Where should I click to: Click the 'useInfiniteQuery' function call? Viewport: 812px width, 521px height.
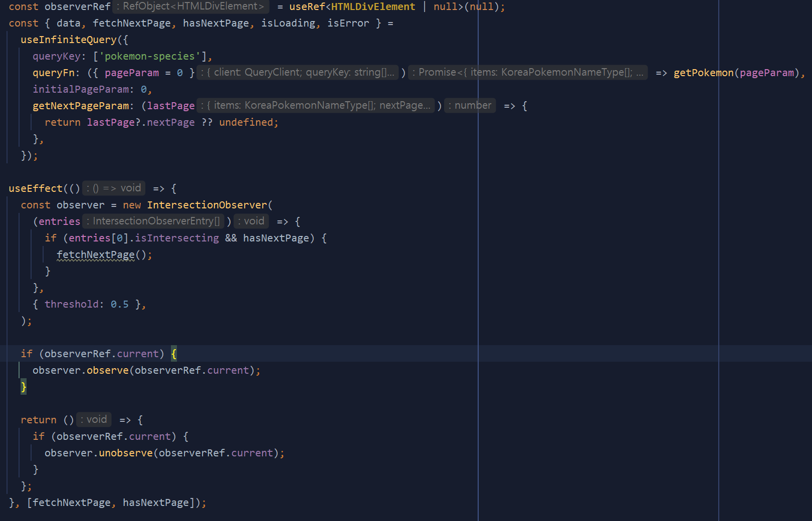[69, 40]
